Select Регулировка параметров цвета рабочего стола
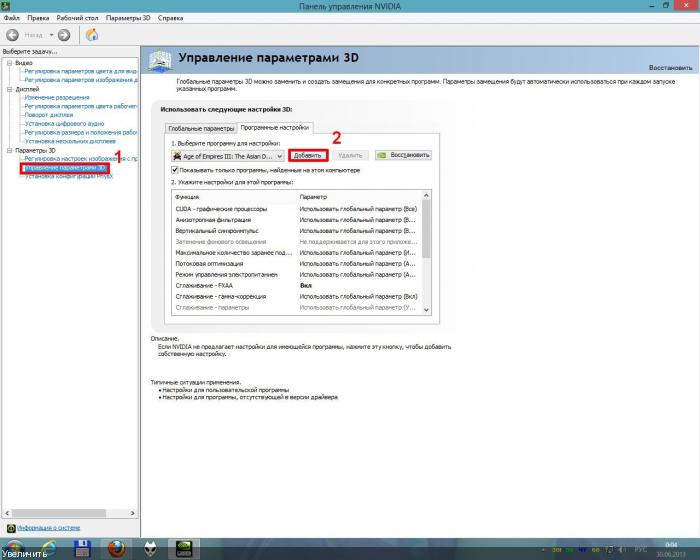This screenshot has height=560, width=700. (81, 106)
